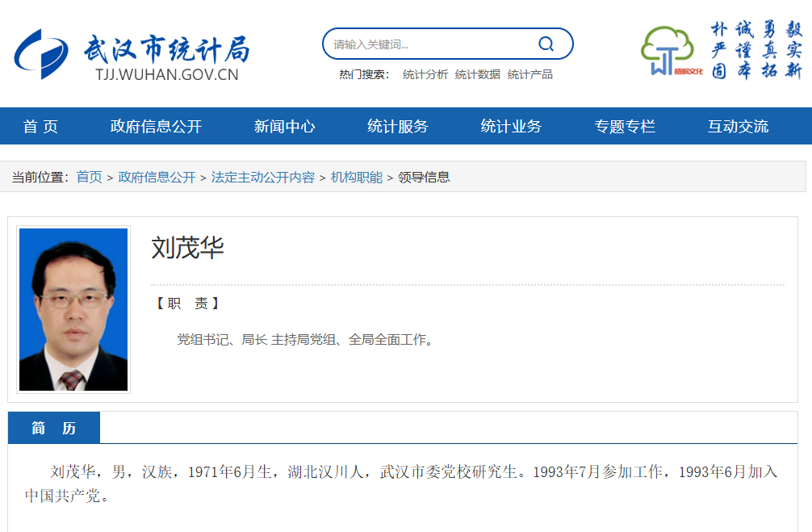Click the portrait photo of 刘茂华
812x532 pixels.
pyautogui.click(x=73, y=310)
